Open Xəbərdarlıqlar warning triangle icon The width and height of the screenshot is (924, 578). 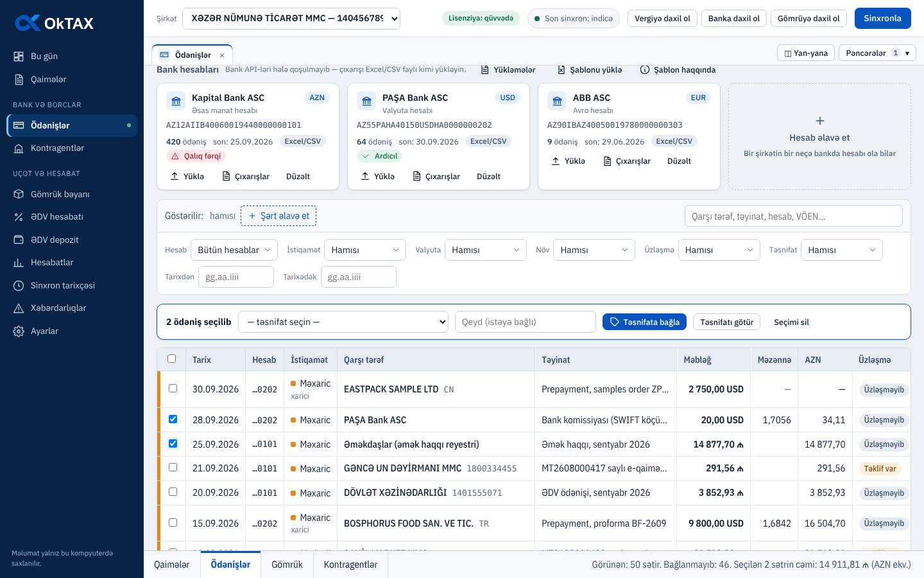pos(19,308)
